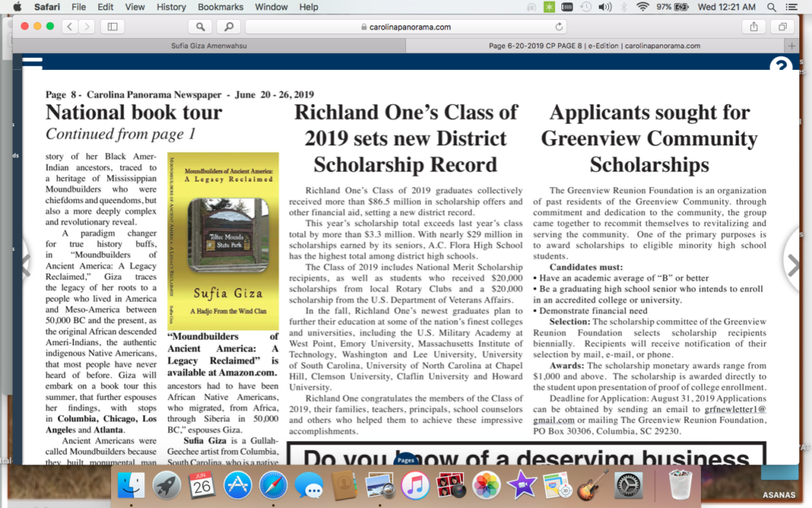Click the carolinapanorama.com address bar
Screen dimensions: 812x508
point(407,26)
